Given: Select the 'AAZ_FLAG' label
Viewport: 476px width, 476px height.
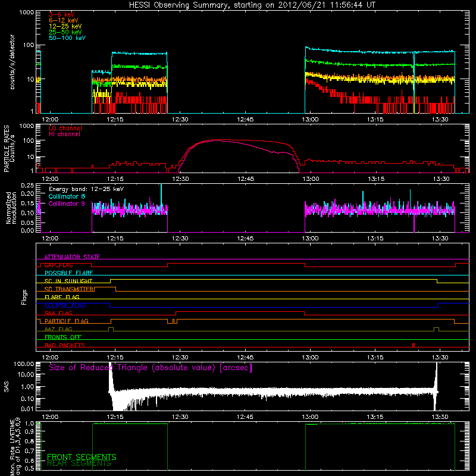Looking at the screenshot, I should (58, 330).
